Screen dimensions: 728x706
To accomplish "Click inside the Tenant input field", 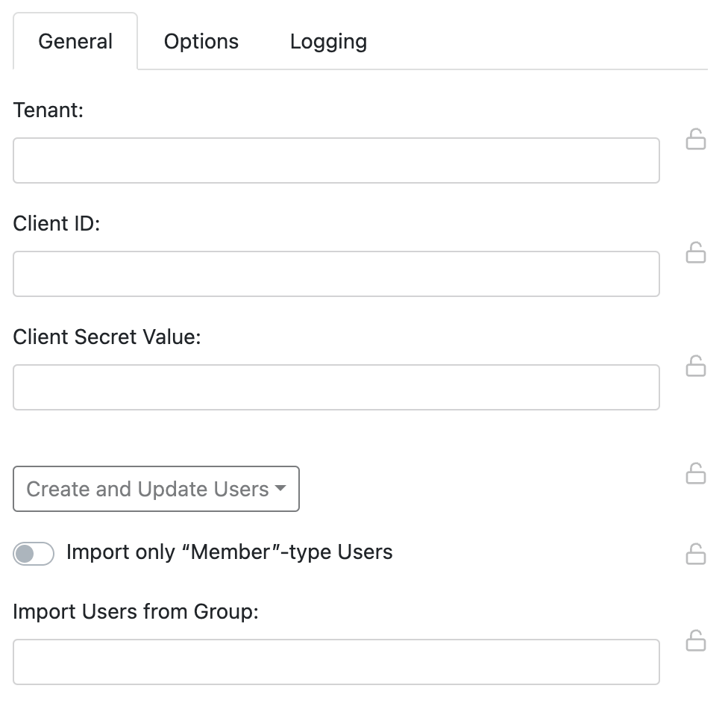I will [336, 160].
